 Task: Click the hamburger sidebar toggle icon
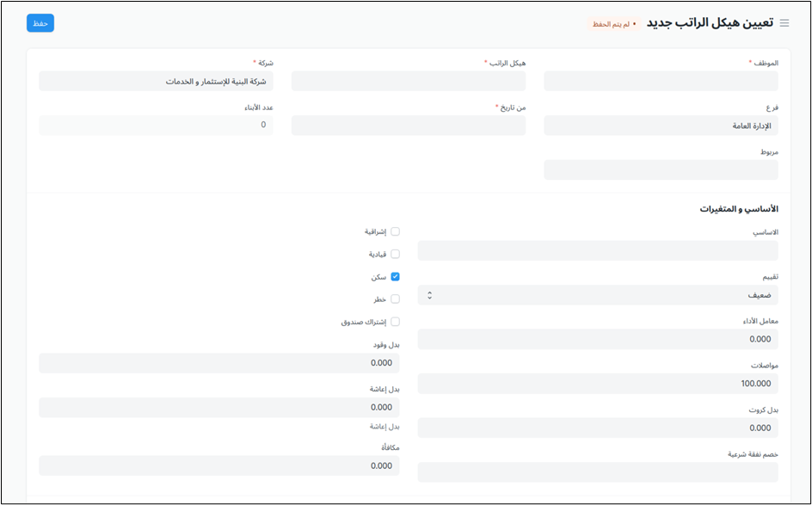784,23
